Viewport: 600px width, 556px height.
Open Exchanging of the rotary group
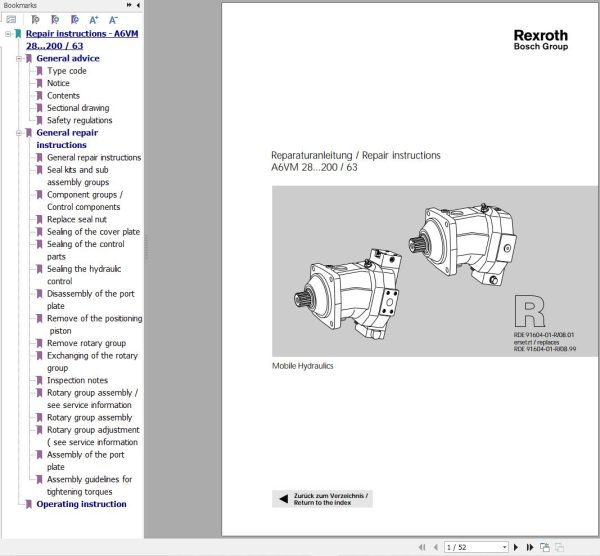(92, 362)
